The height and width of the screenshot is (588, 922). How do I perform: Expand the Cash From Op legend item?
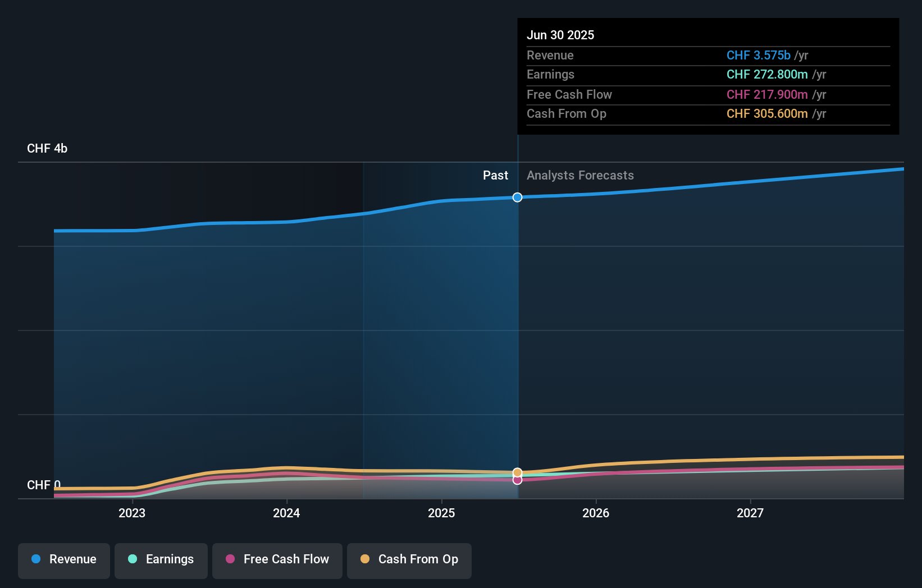pos(409,559)
